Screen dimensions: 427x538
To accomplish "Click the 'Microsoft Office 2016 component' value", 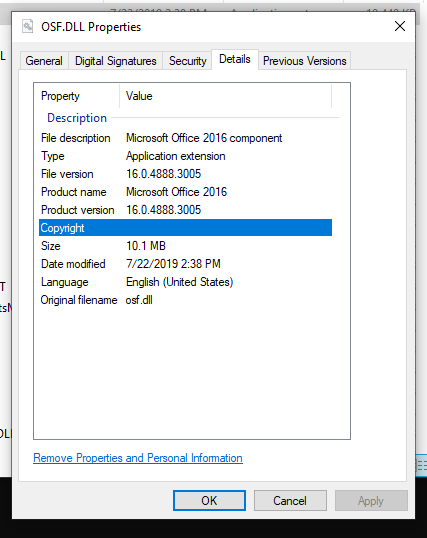I will tap(204, 138).
